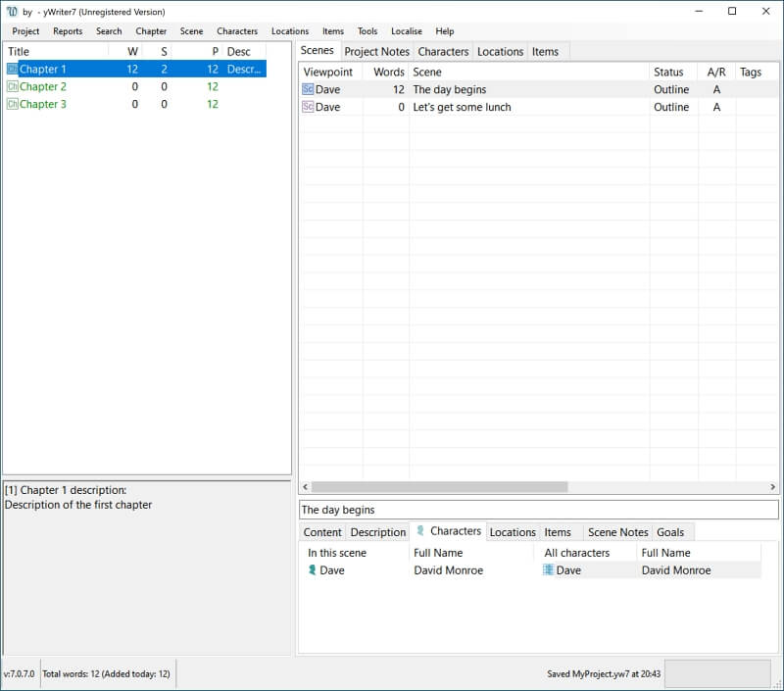
Task: Click the scene icon beside 'Let's get some lunch'
Action: click(308, 107)
